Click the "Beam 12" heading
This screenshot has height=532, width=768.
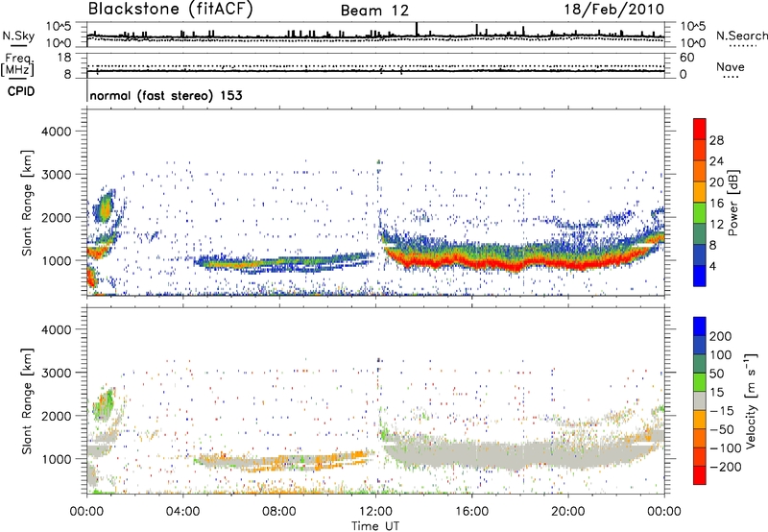tap(374, 11)
